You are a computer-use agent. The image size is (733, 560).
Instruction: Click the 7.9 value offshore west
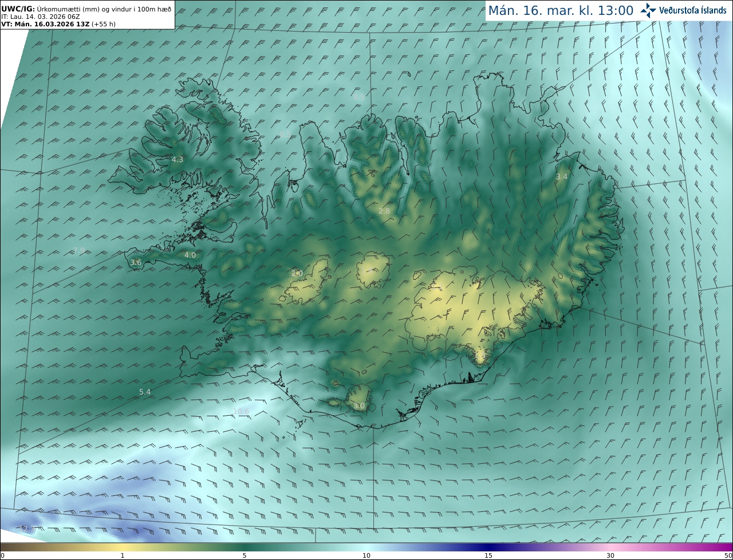click(79, 251)
